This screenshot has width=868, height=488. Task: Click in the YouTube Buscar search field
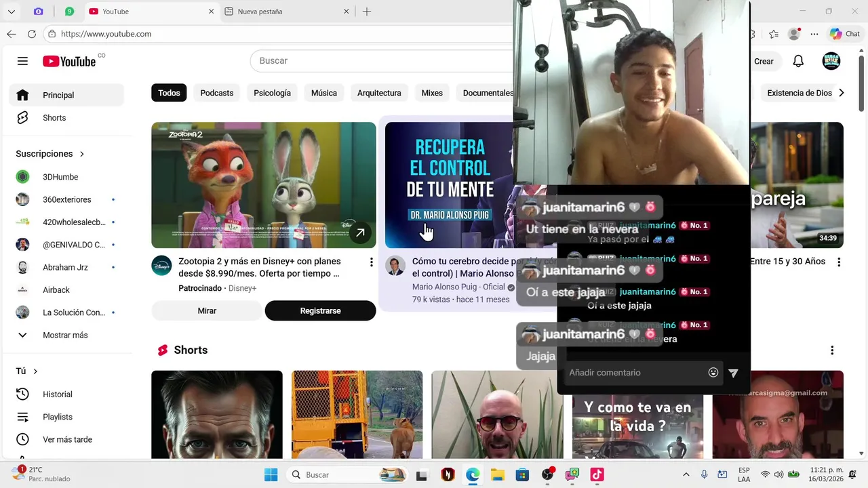point(383,61)
